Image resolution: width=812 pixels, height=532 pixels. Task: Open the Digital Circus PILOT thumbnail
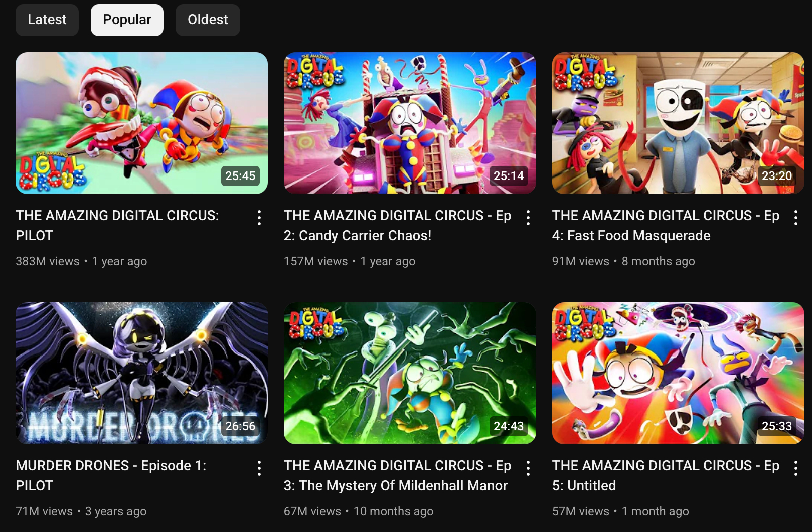point(141,123)
